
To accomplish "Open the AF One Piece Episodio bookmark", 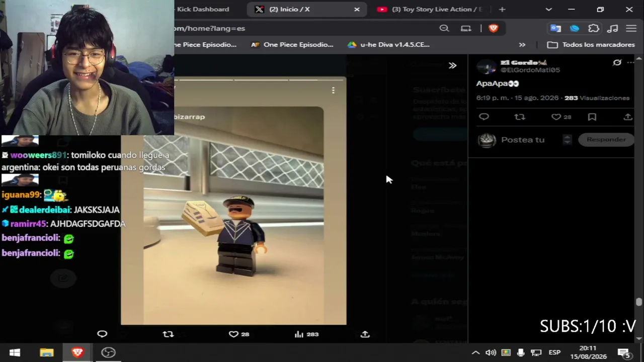I will click(292, 45).
